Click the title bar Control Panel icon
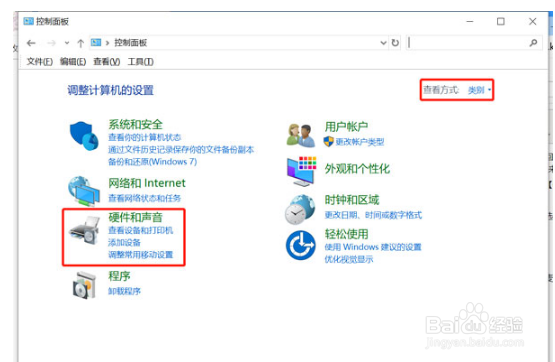Viewport: 555px width, 362px height. point(28,21)
